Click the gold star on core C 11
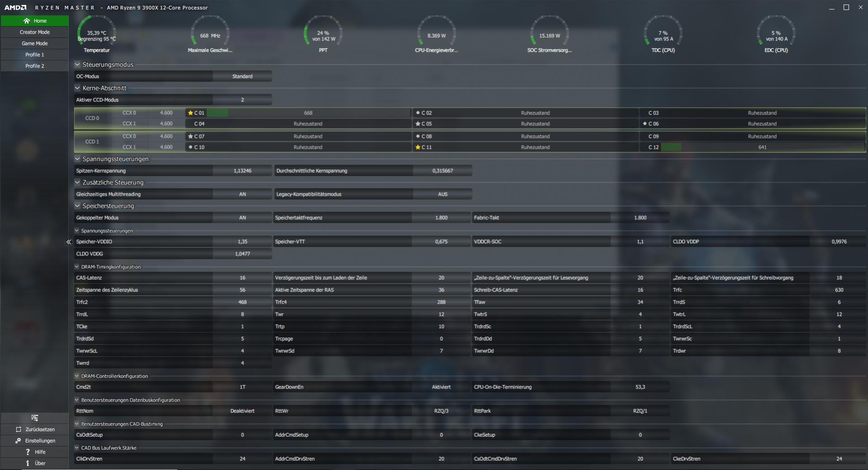This screenshot has width=868, height=470. click(x=417, y=147)
